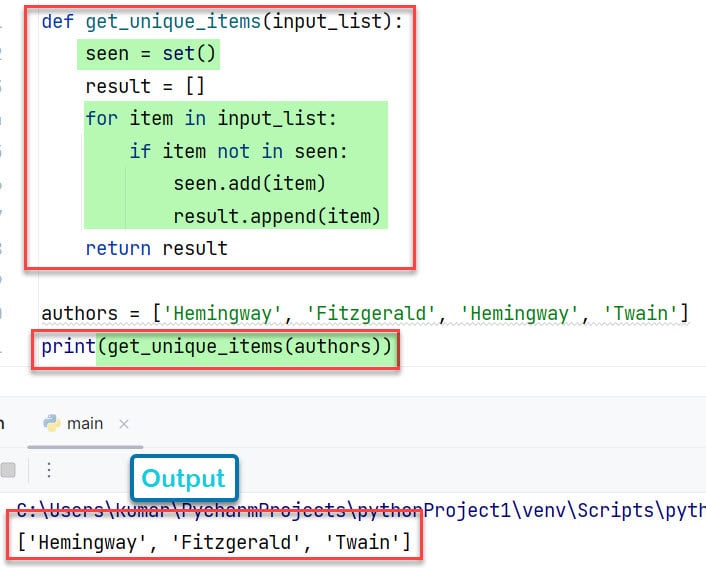Click the line 'result = []'
The image size is (706, 568).
[x=145, y=86]
